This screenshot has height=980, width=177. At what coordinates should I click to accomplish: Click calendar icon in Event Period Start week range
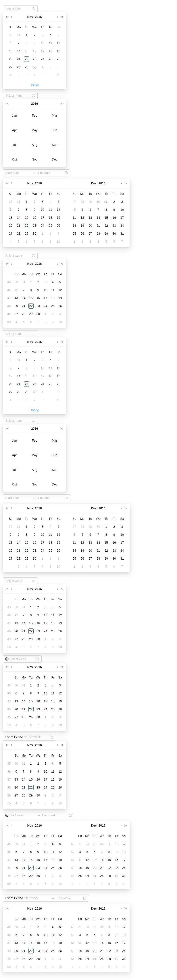click(x=85, y=898)
